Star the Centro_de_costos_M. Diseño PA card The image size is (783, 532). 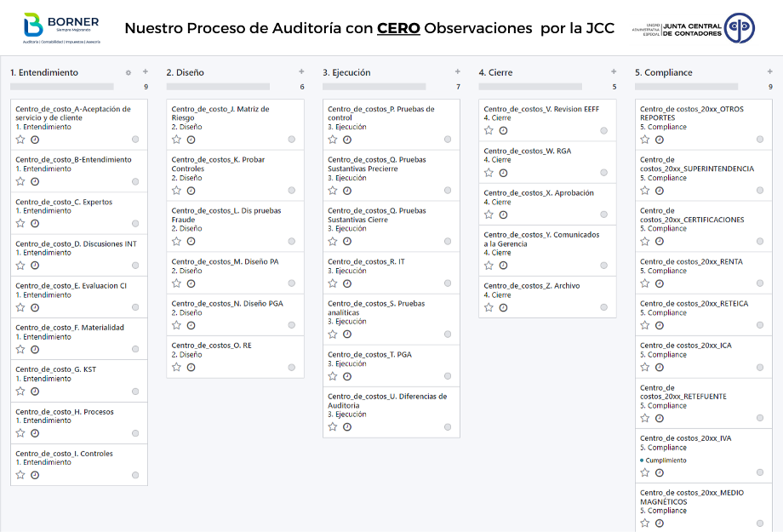click(177, 283)
